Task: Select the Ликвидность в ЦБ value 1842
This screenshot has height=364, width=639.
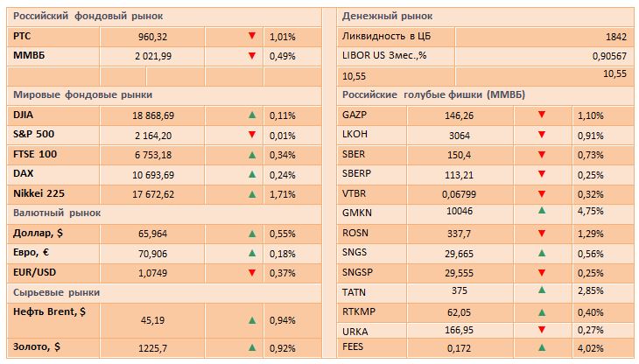Action: (615, 37)
